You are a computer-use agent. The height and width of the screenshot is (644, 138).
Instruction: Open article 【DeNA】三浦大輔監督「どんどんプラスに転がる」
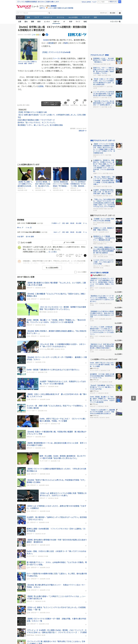pos(56,295)
